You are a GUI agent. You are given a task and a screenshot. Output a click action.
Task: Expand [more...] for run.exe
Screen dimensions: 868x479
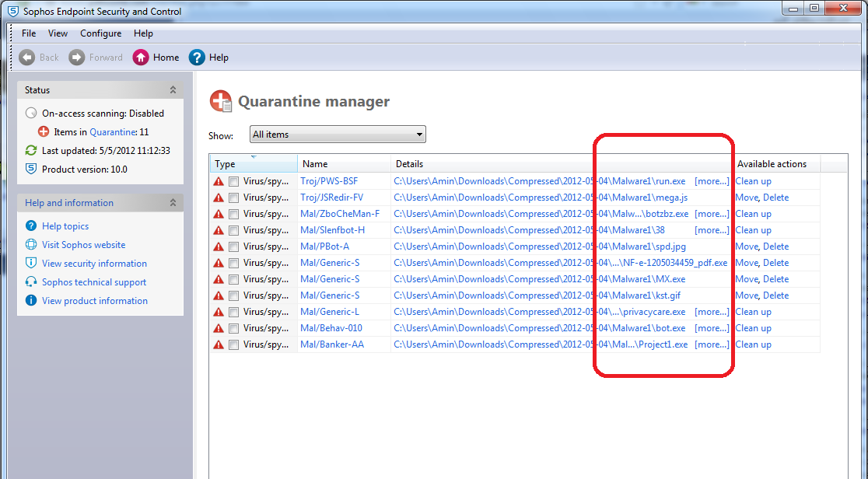[x=712, y=181]
